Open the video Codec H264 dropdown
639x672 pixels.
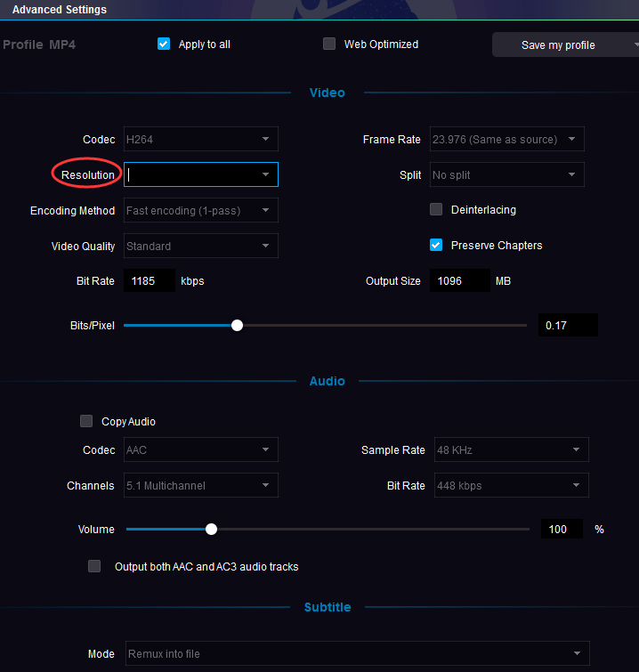[x=200, y=139]
